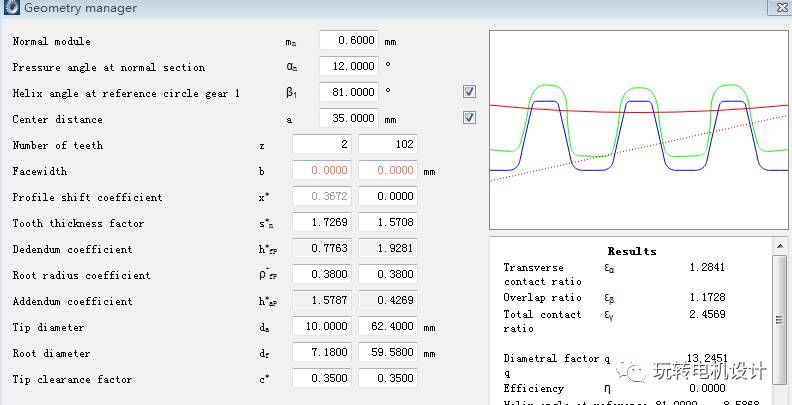Click the Number of teeth label
Viewport: 792px width, 405px height.
coord(58,145)
